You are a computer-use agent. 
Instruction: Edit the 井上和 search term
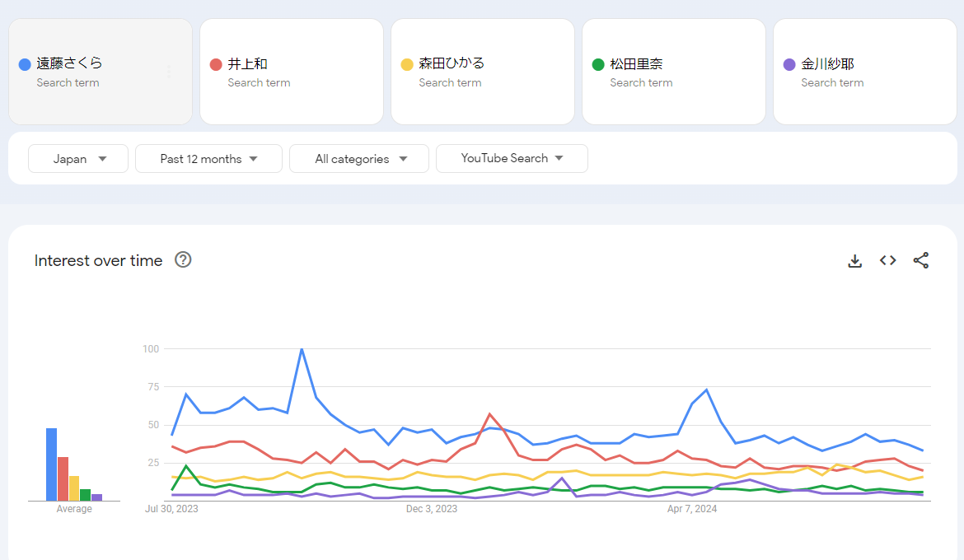point(247,64)
